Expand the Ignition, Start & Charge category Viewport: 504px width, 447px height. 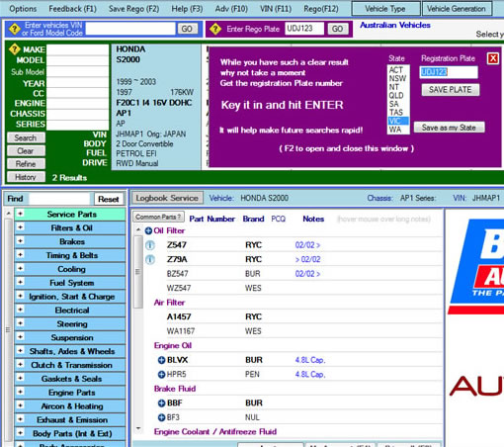[20, 296]
